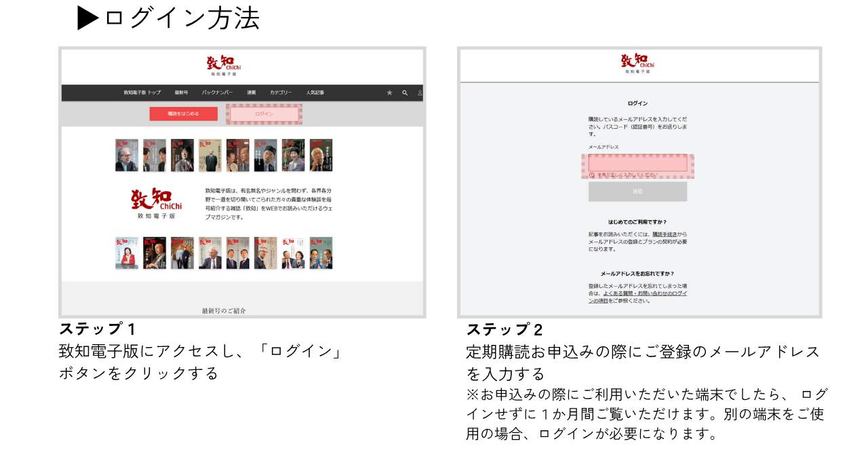Open second bottom-row cover with dark background
The image size is (868, 454).
(x=155, y=253)
